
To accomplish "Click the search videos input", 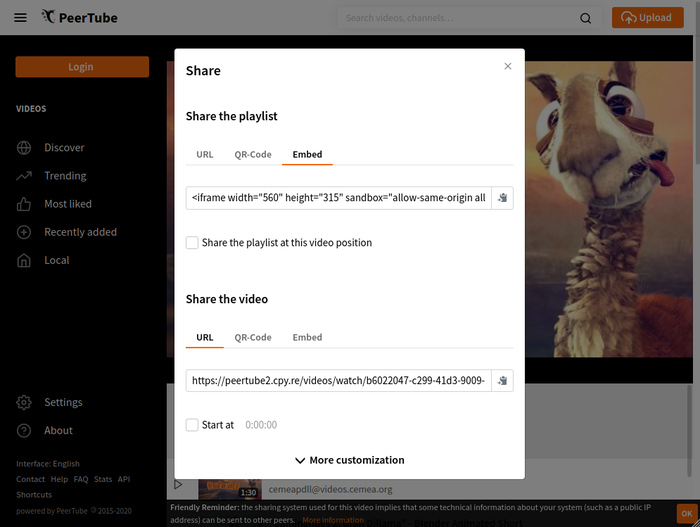I will click(x=455, y=18).
